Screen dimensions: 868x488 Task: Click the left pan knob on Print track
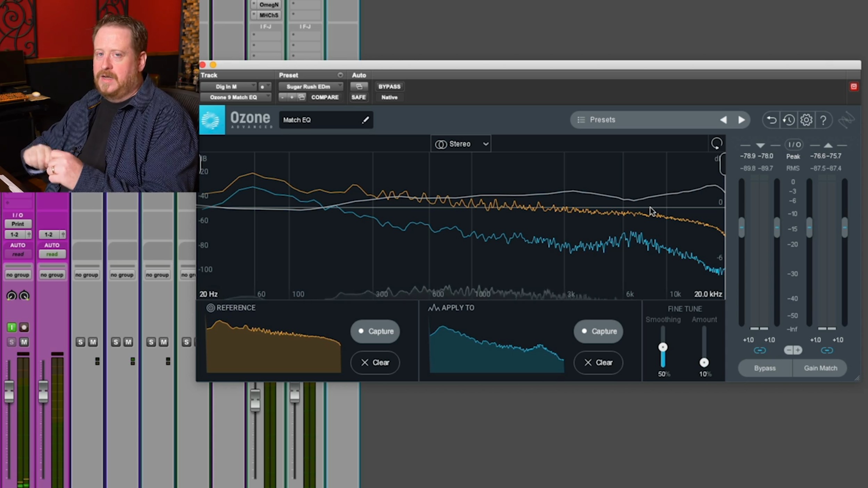click(x=11, y=296)
